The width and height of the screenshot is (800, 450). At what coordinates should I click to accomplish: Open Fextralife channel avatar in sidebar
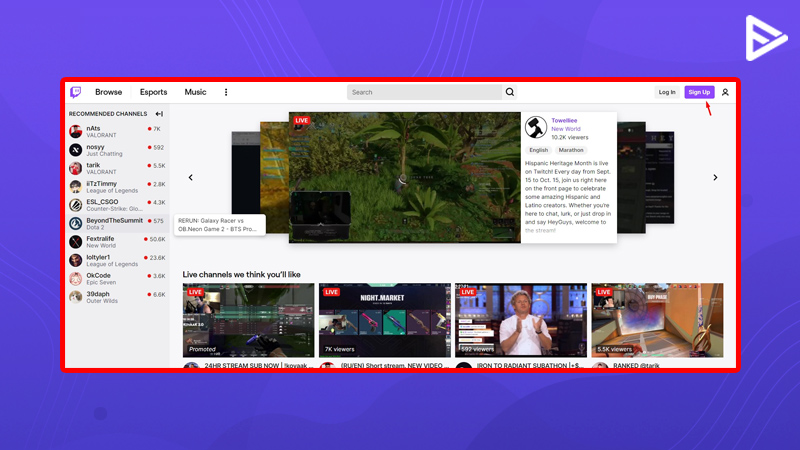click(x=76, y=242)
